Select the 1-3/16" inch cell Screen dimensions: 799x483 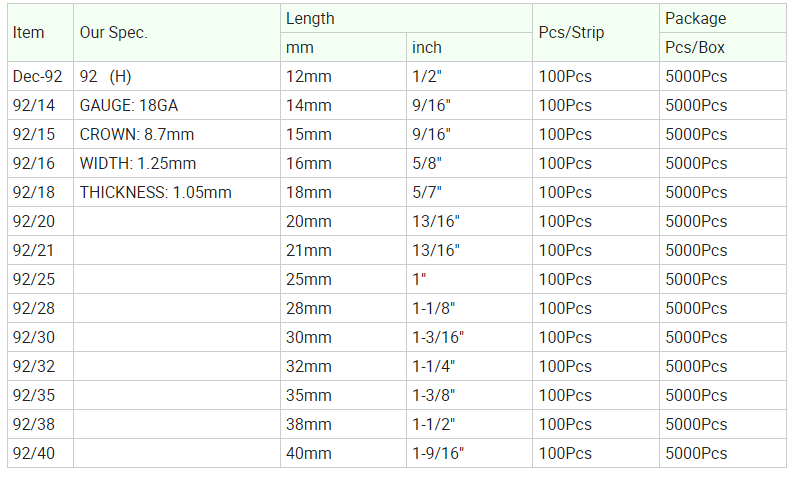[x=469, y=337]
